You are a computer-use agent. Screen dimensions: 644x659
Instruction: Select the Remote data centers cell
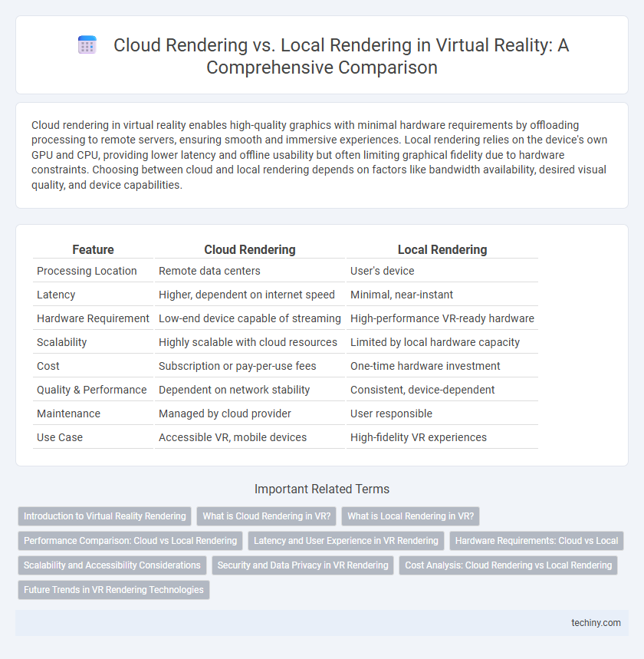coord(249,271)
